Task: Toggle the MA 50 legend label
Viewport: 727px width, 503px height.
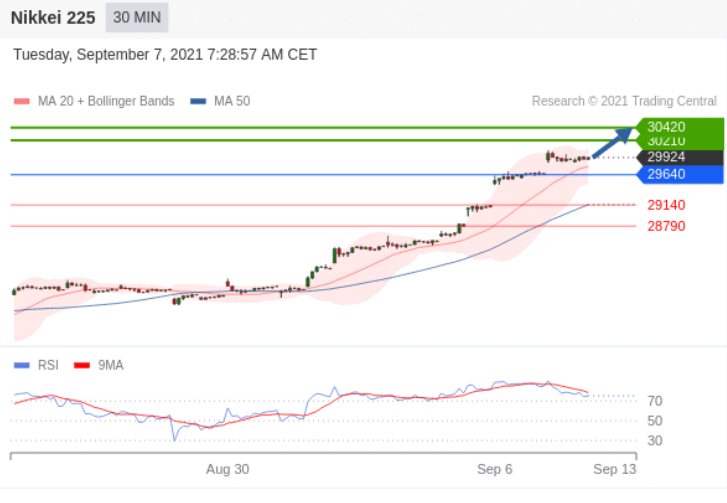Action: 232,101
